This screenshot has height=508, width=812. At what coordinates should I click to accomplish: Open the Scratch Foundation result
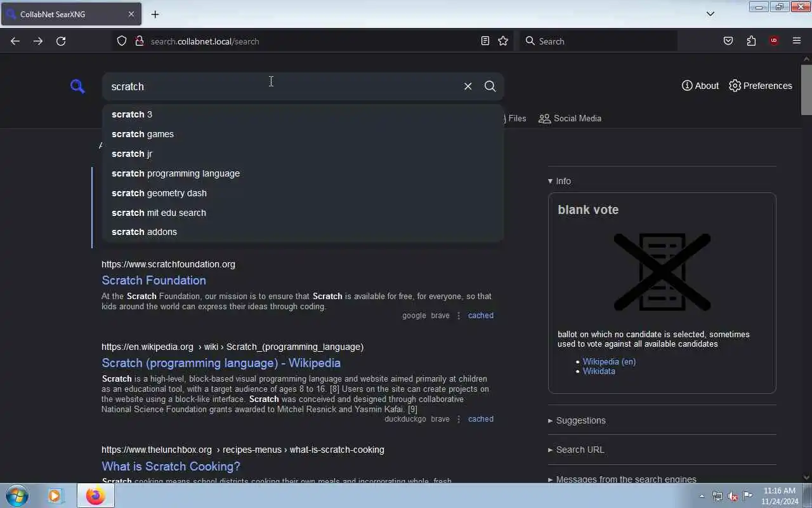tap(154, 280)
